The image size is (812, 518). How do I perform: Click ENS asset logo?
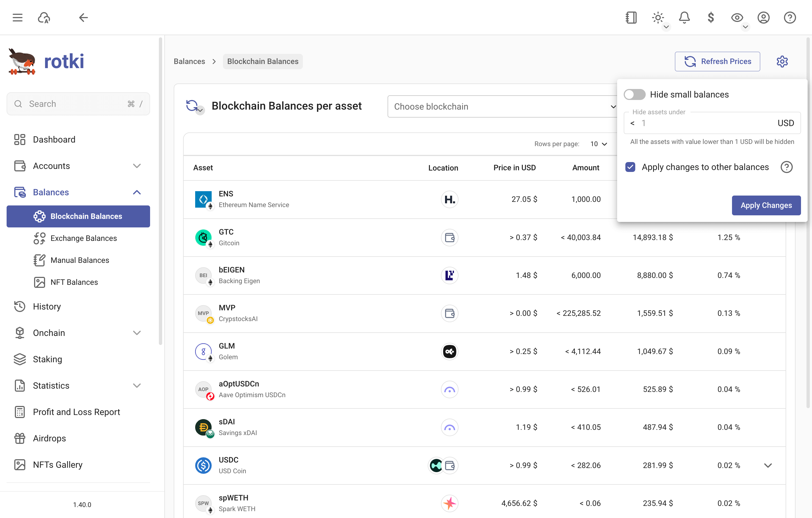(x=203, y=199)
